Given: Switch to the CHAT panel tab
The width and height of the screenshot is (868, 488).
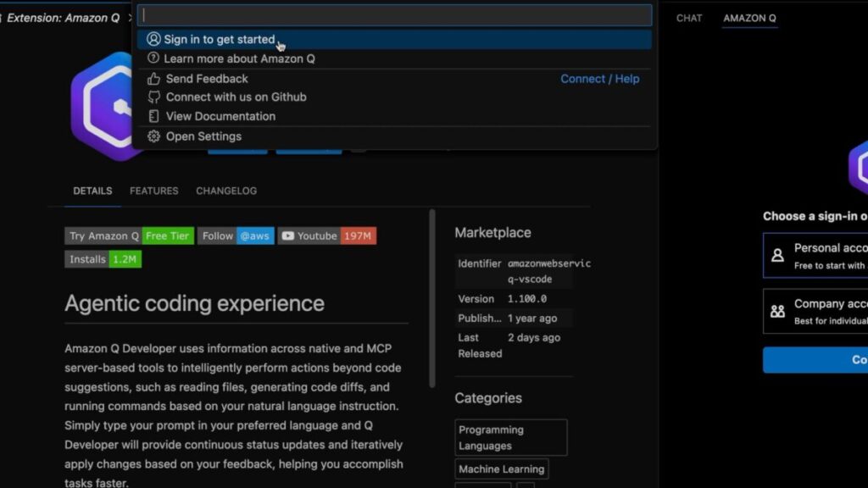Looking at the screenshot, I should pyautogui.click(x=689, y=18).
